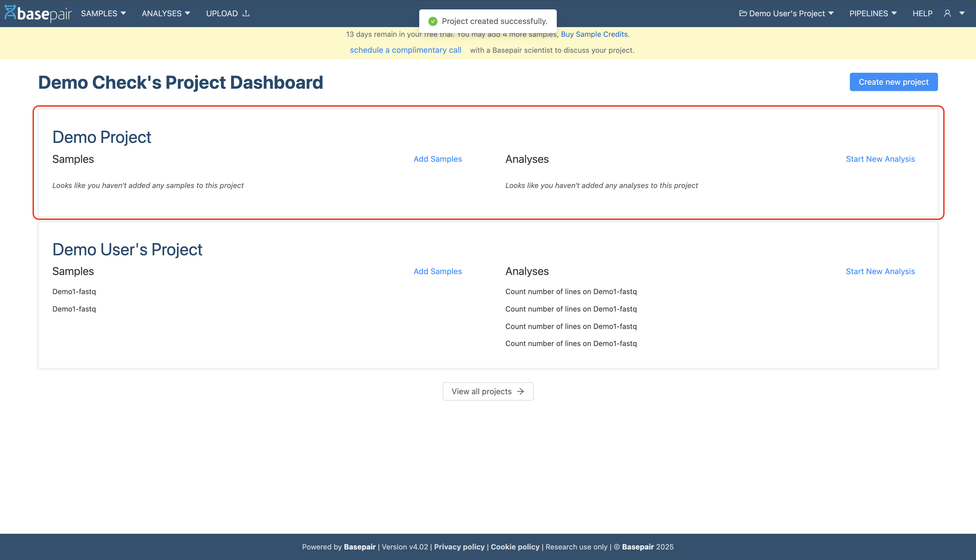Click the upload arrow icon
The width and height of the screenshot is (976, 560).
[x=246, y=13]
